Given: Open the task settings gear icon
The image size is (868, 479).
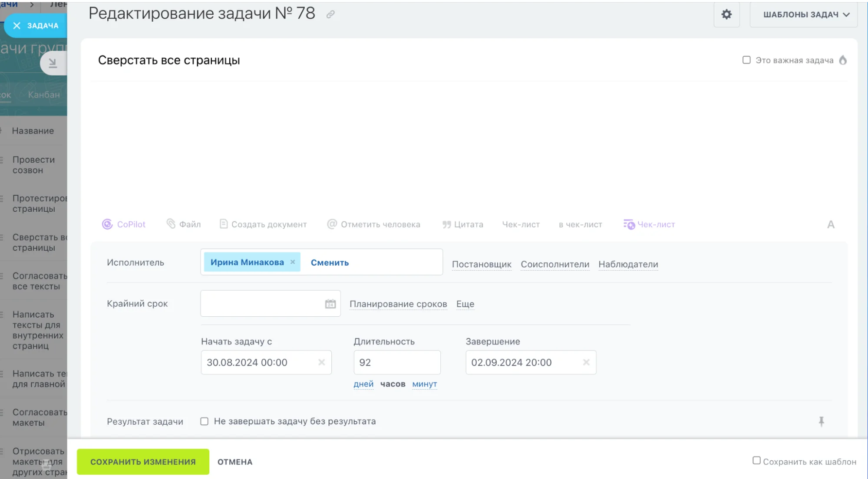Looking at the screenshot, I should (x=726, y=14).
